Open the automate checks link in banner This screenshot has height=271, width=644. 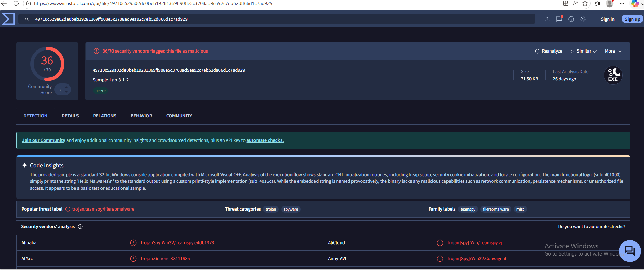pyautogui.click(x=265, y=140)
